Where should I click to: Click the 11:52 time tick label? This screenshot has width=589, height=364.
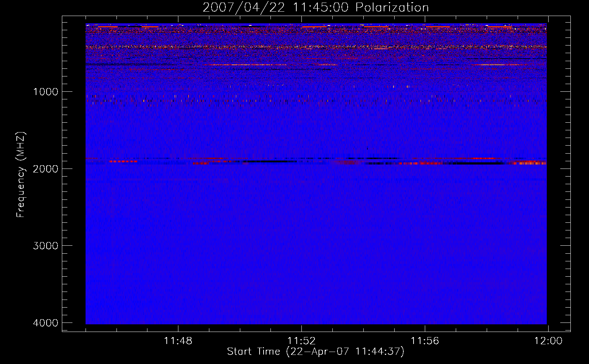pos(301,341)
